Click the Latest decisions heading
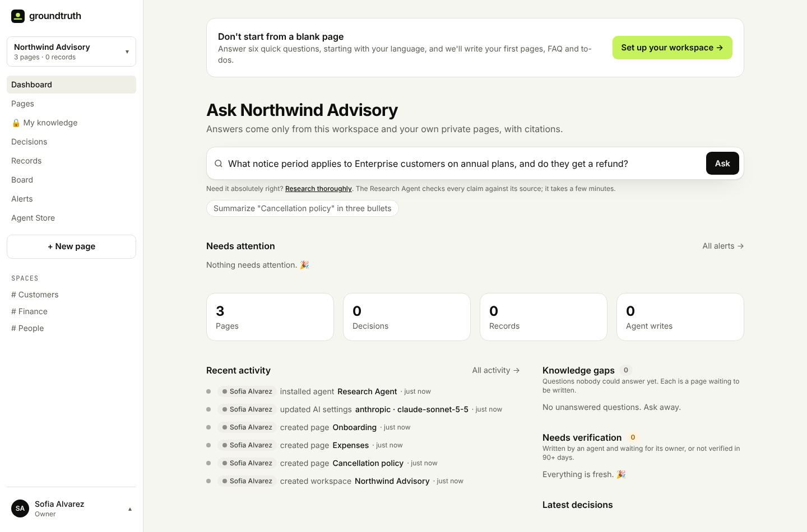 click(x=578, y=505)
